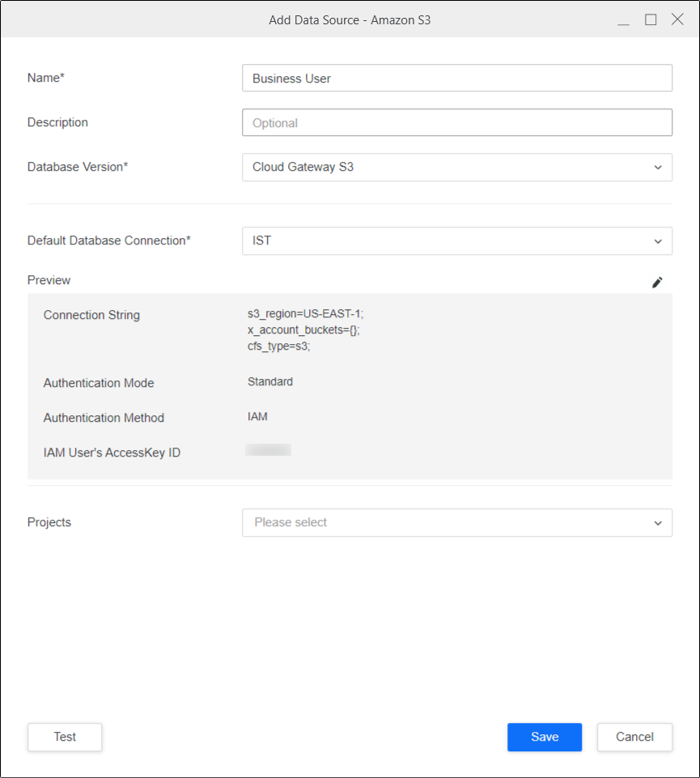Minimize the Add Data Source window
Image resolution: width=700 pixels, height=778 pixels.
tap(623, 20)
